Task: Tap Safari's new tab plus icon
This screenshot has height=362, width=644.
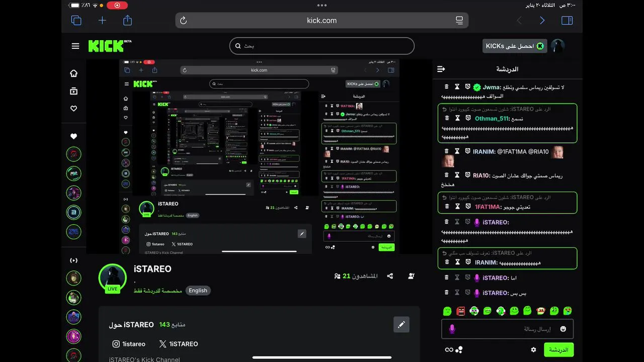Action: [102, 20]
